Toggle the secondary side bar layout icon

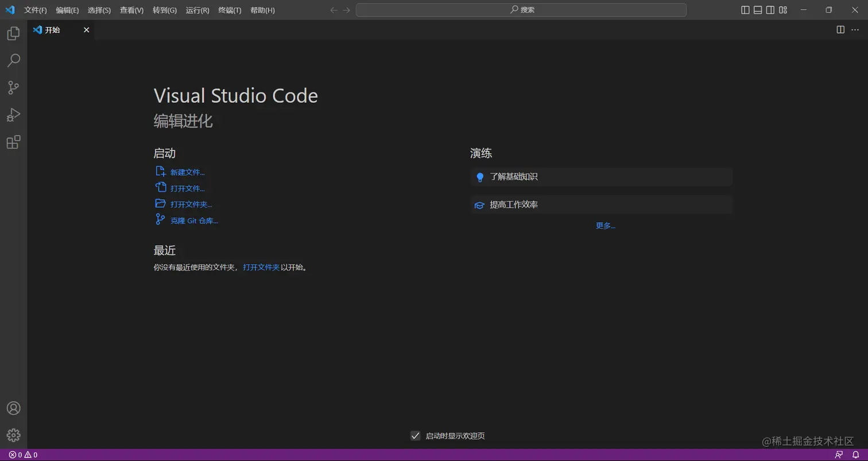coord(770,10)
